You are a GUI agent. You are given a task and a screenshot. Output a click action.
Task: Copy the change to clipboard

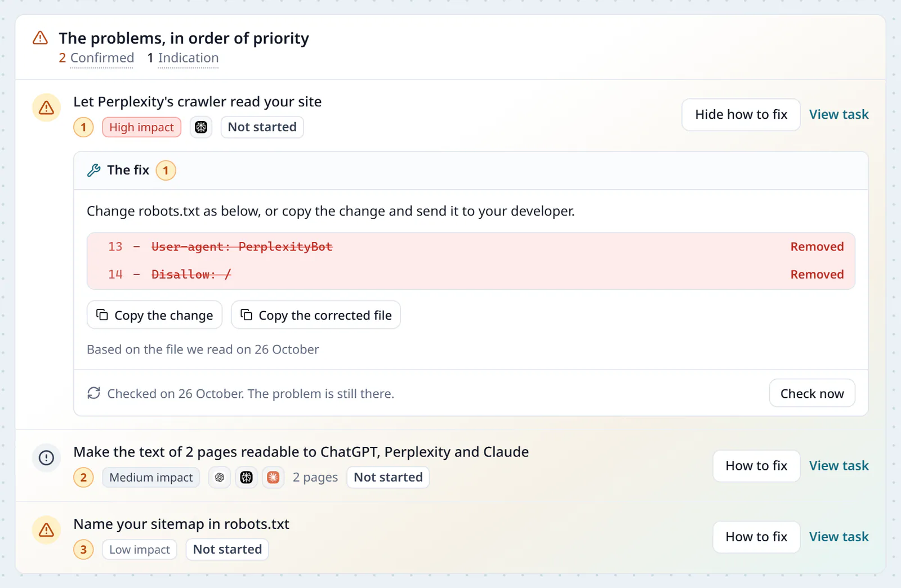tap(154, 315)
